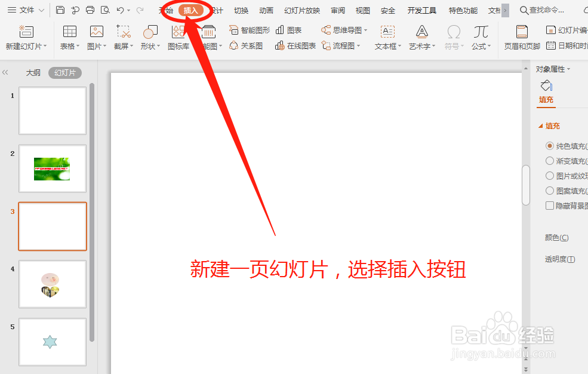The height and width of the screenshot is (374, 588).
Task: Open the 特色功能 special features tab
Action: [463, 11]
